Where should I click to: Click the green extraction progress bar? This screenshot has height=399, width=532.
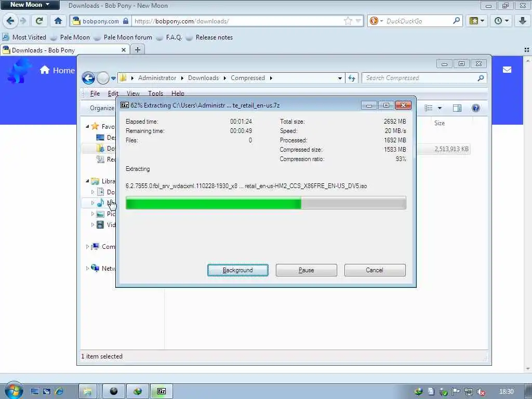point(265,203)
